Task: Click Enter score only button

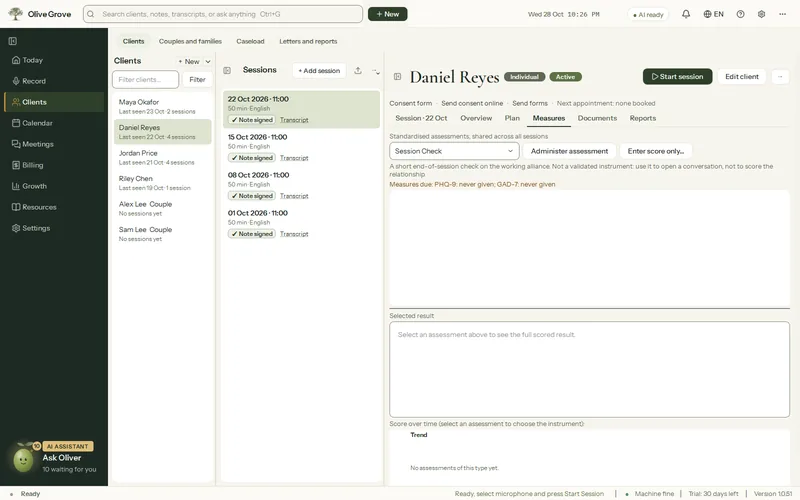Action: coord(655,151)
